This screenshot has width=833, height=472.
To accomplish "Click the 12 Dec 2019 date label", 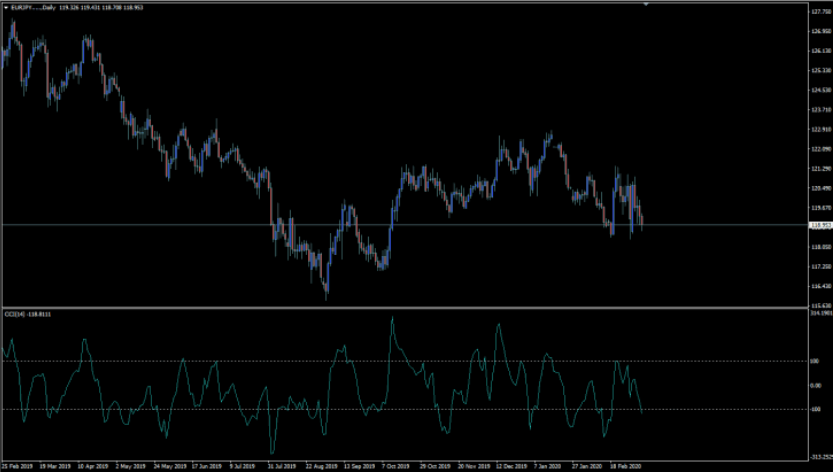I will [511, 466].
